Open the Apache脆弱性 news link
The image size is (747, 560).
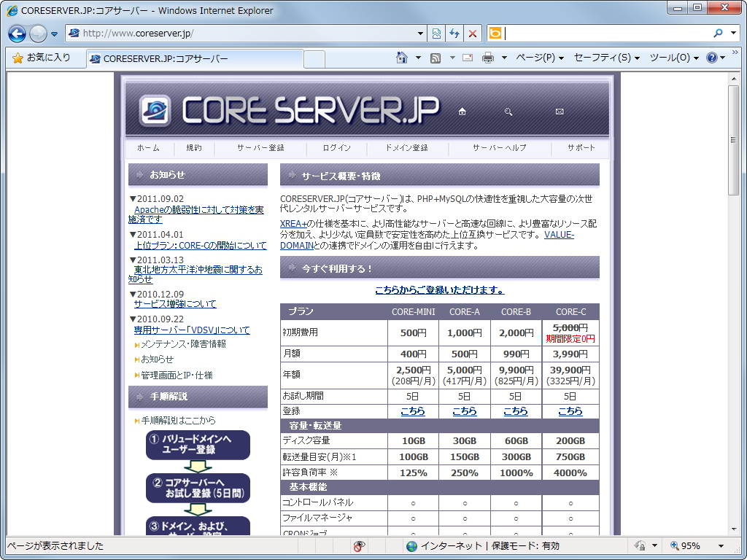(198, 209)
